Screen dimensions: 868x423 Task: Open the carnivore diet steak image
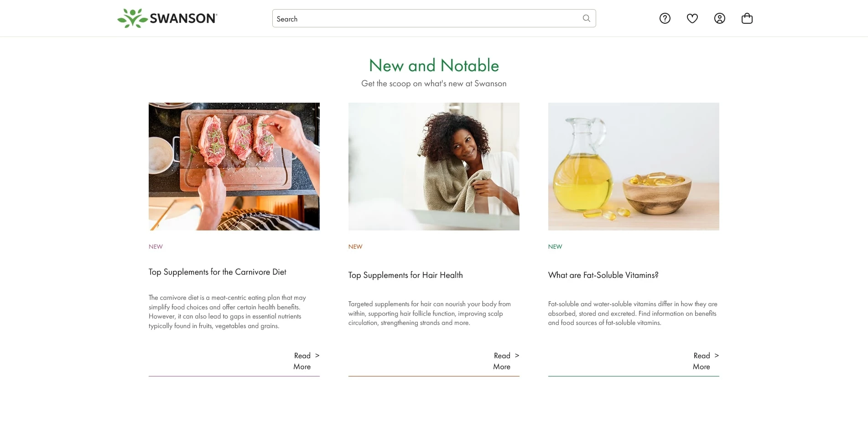pos(234,167)
